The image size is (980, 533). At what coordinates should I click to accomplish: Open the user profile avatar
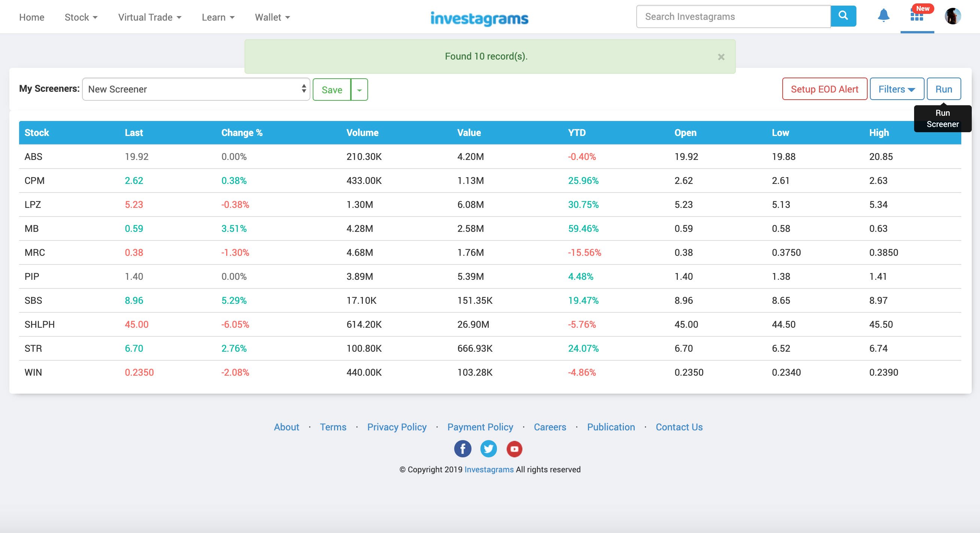point(953,16)
